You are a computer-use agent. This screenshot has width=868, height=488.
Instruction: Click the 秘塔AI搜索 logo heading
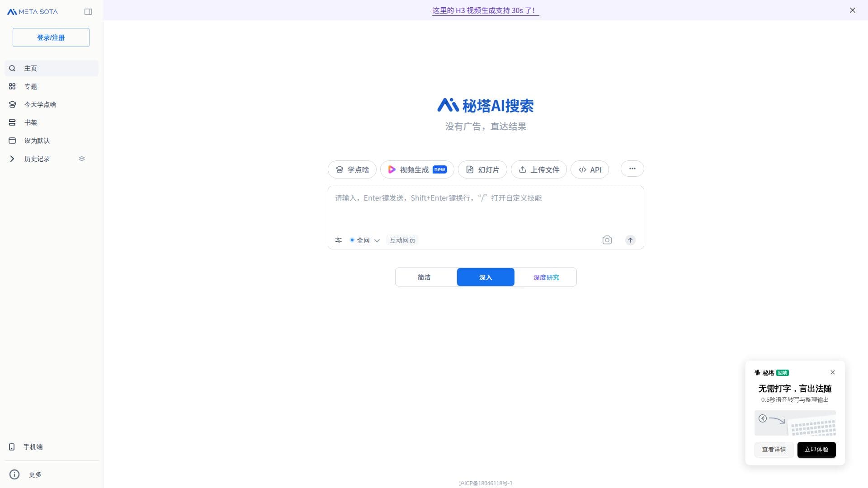486,106
